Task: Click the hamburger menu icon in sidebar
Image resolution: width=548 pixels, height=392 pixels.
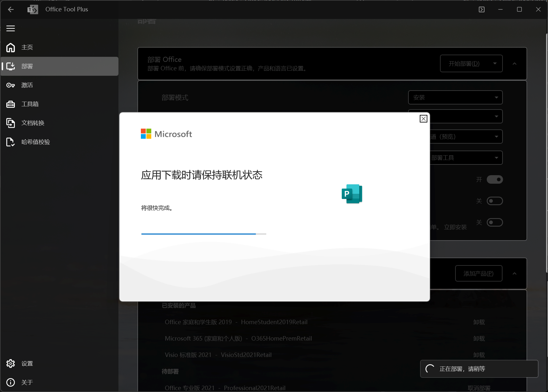Action: click(x=11, y=28)
